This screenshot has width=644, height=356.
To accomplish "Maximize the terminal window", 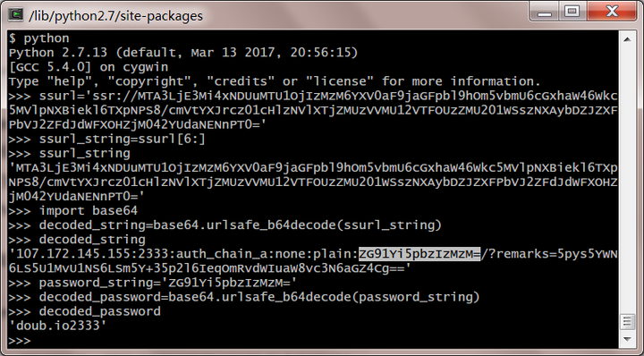I will [572, 12].
